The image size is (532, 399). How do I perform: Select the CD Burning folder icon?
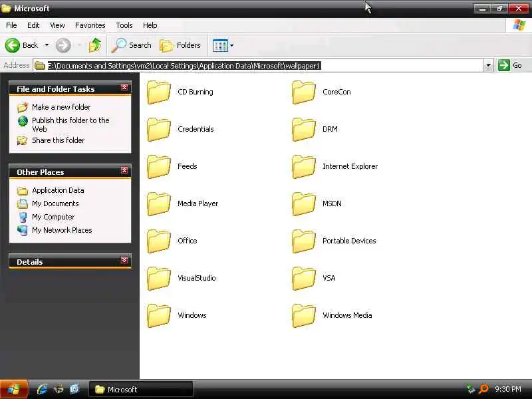(158, 92)
